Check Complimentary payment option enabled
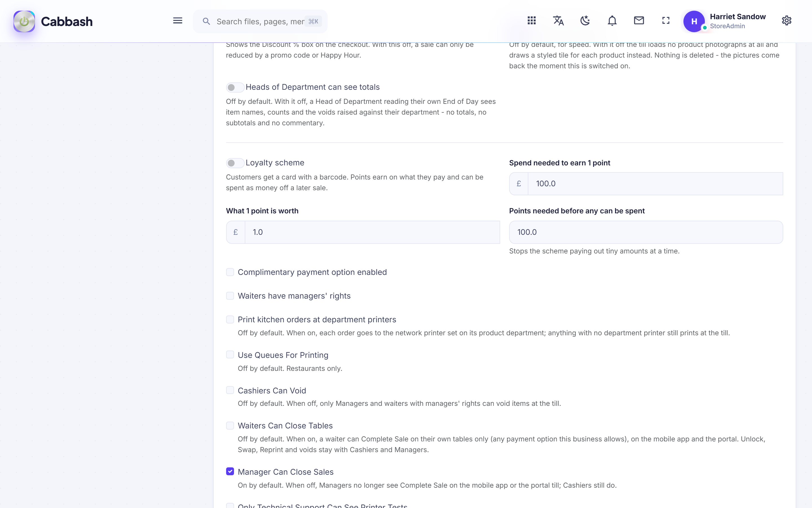This screenshot has width=812, height=508. (230, 272)
